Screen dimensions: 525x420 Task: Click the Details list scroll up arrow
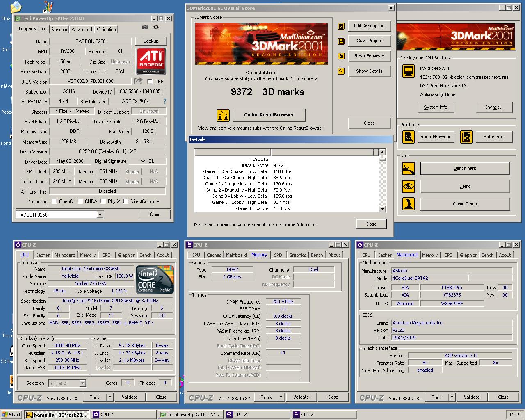(382, 152)
